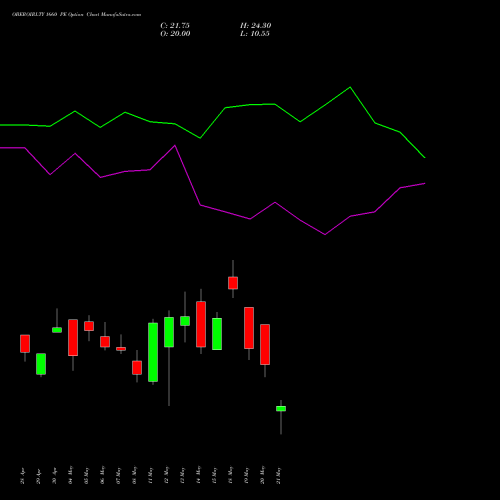Select the 06 May date label
The width and height of the screenshot is (500, 500).
coord(102,475)
